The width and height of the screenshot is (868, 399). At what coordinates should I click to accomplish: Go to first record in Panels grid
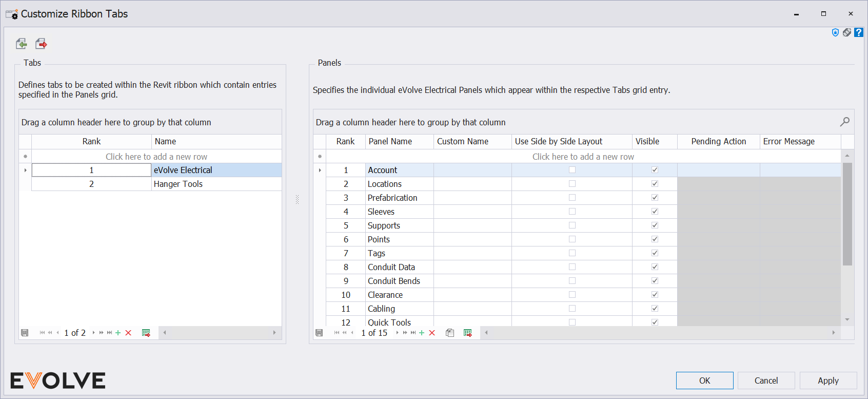point(337,333)
